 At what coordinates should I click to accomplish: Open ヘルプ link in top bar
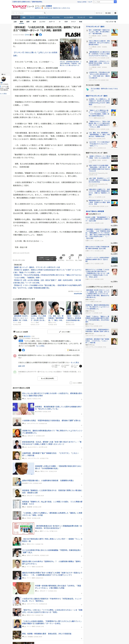point(90,2)
